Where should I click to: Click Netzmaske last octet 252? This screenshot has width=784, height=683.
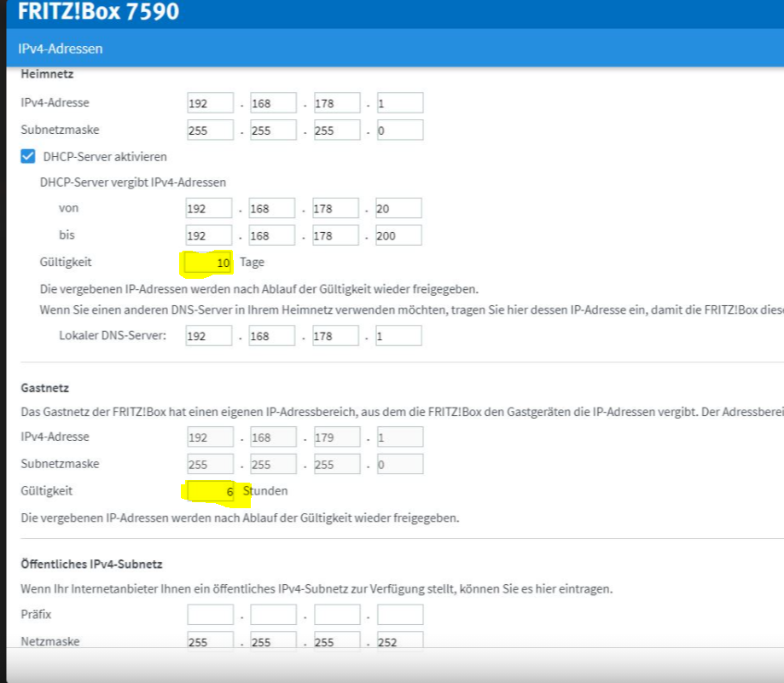[x=400, y=641]
